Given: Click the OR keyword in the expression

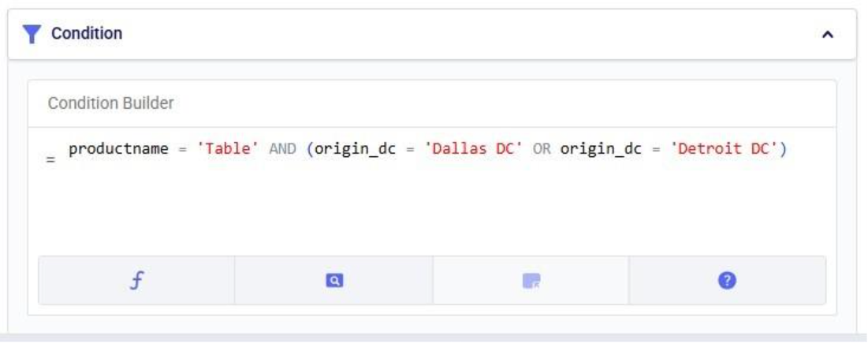Looking at the screenshot, I should 542,149.
